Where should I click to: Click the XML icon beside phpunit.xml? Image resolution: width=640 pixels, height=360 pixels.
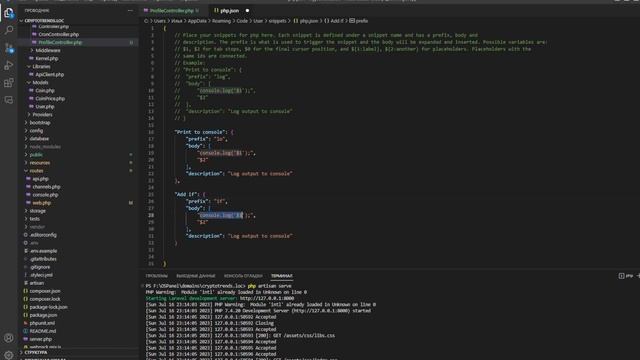pos(26,323)
